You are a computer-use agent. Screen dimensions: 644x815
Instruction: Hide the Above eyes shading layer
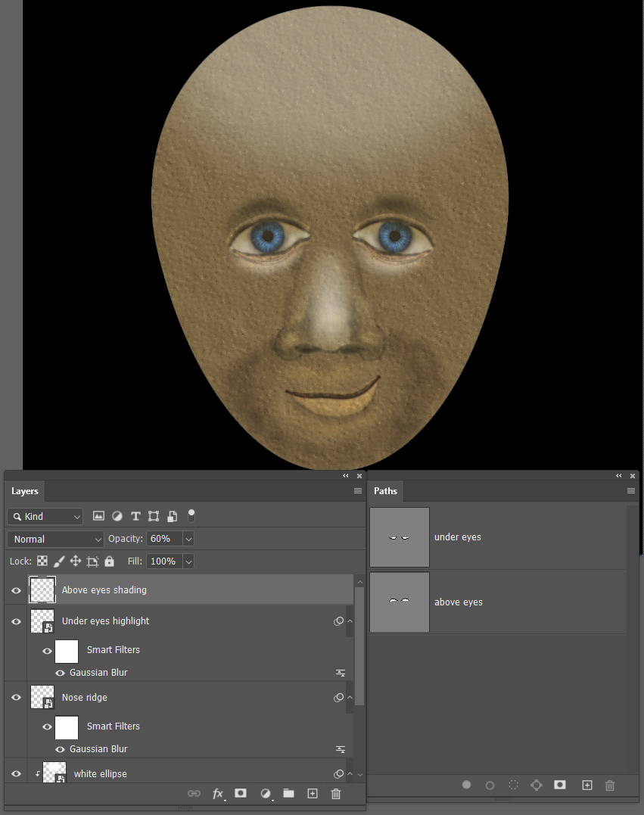[x=15, y=590]
